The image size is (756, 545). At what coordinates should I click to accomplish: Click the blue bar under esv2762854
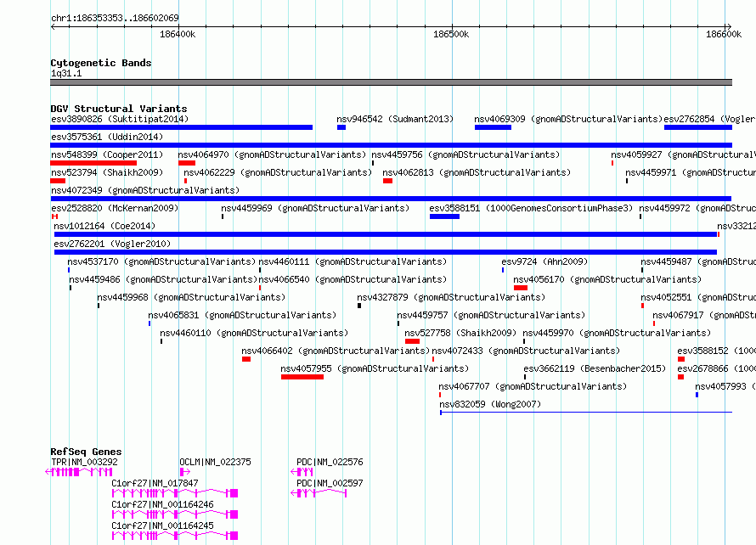(x=698, y=127)
